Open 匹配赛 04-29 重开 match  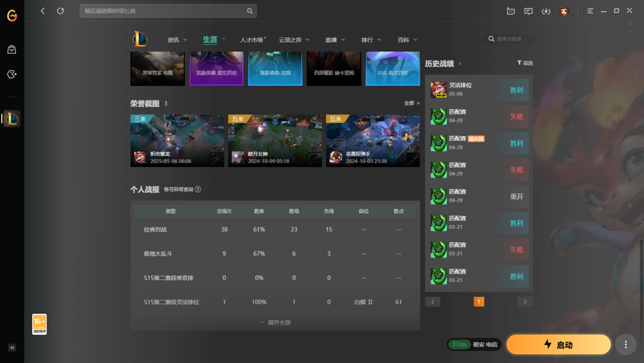[x=479, y=196]
